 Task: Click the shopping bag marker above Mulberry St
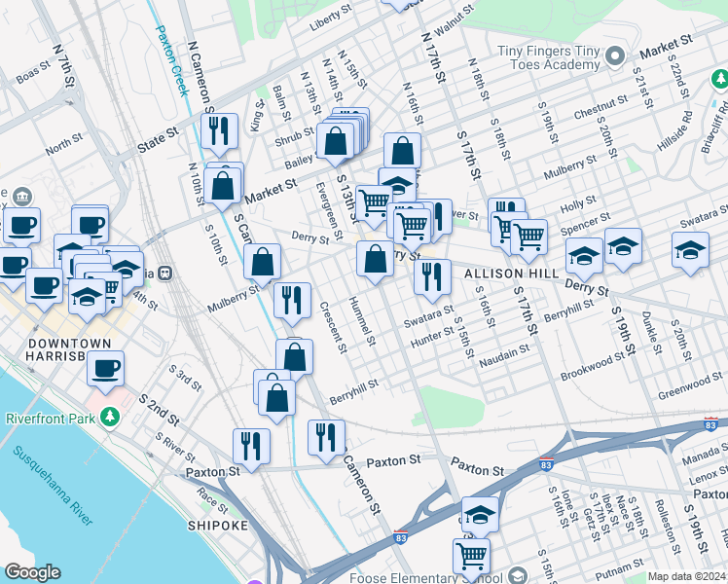[263, 262]
